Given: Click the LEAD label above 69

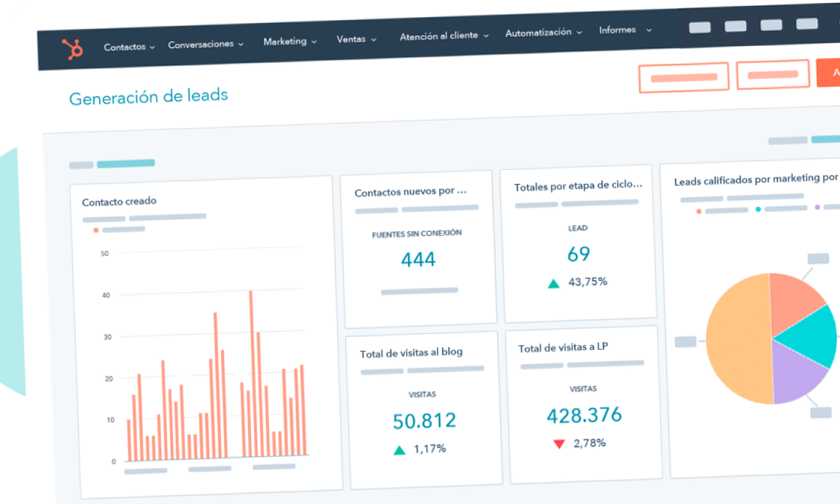Looking at the screenshot, I should point(577,228).
